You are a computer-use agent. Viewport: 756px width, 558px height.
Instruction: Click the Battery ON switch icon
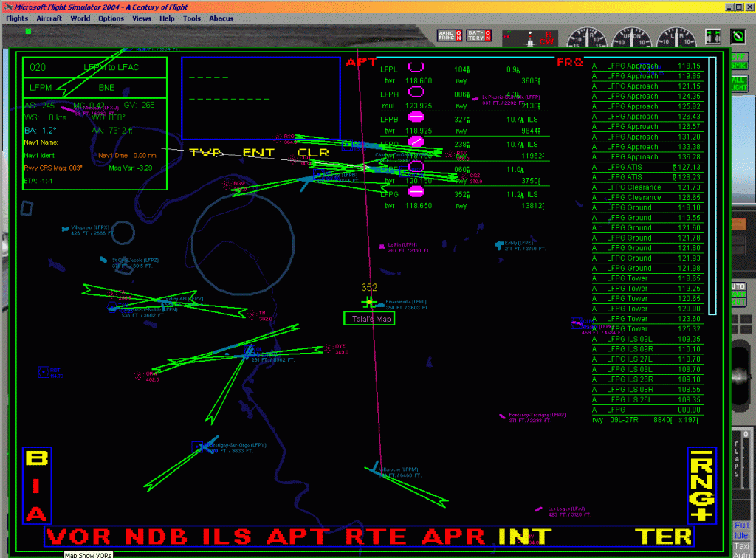pos(479,35)
